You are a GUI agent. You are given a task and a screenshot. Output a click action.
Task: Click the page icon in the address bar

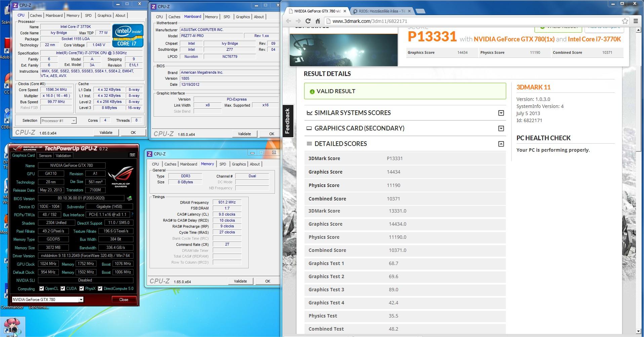[x=328, y=21]
